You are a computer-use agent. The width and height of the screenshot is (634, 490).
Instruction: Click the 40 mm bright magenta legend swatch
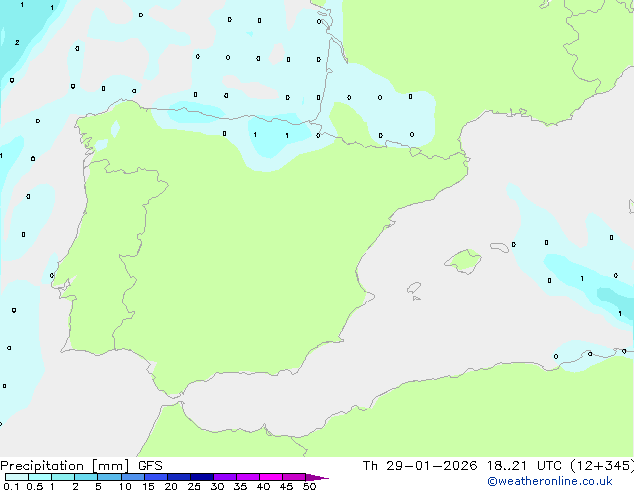coord(271,477)
